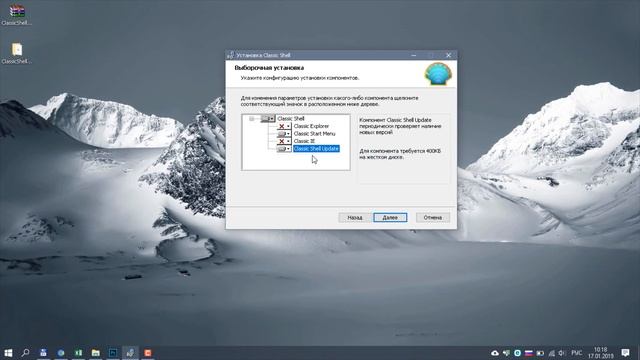Viewport: 640px width, 360px height.
Task: Open taskbar search magnifier
Action: point(25,353)
